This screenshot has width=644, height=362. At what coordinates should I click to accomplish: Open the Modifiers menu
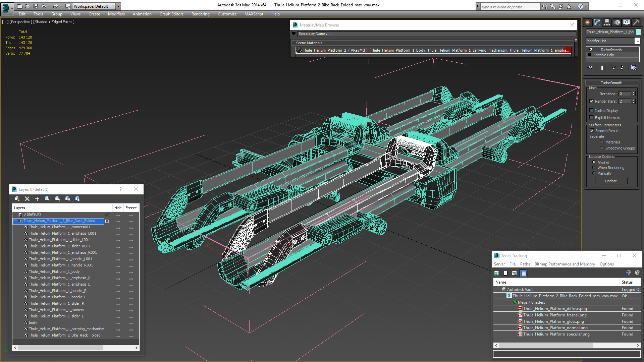coord(116,14)
